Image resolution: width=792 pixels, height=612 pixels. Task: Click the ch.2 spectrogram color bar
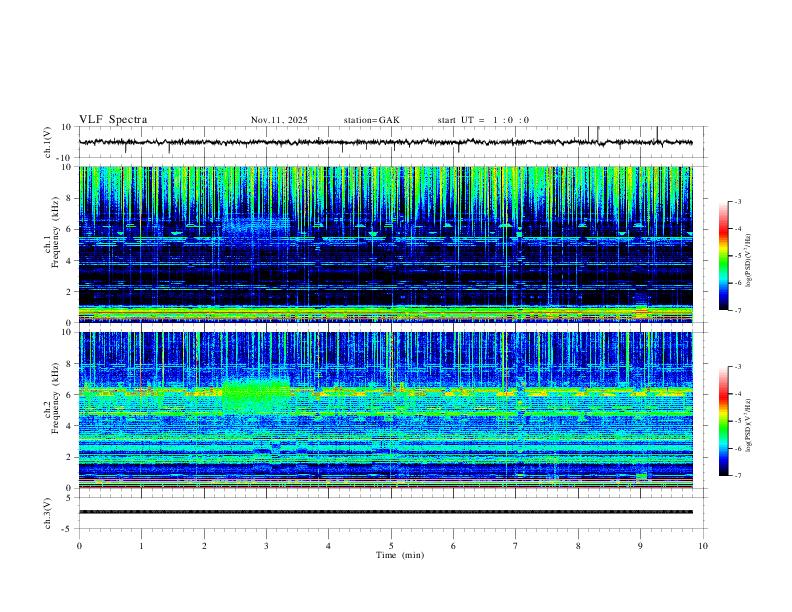[724, 421]
